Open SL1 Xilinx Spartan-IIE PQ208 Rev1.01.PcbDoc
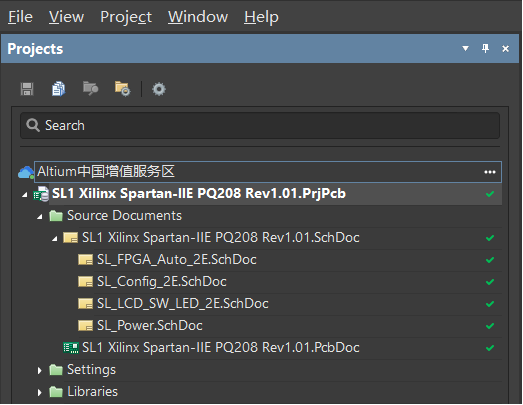This screenshot has height=405, width=523. [221, 348]
